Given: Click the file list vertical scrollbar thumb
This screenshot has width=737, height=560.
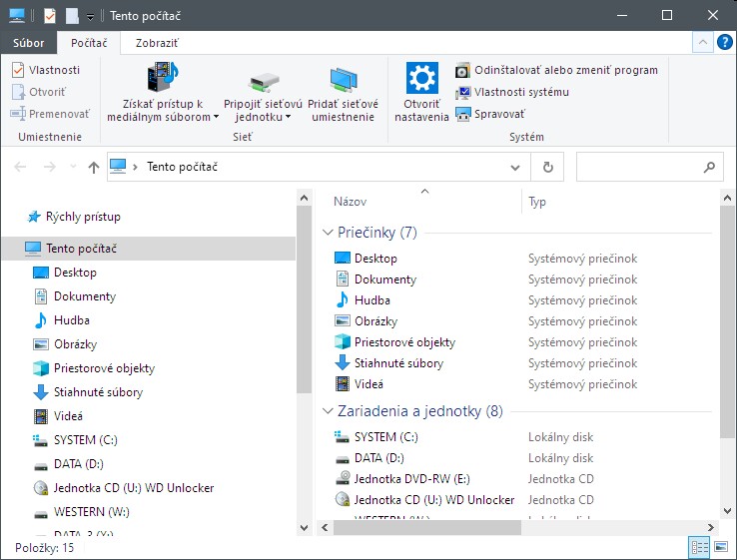Looking at the screenshot, I should point(727,321).
